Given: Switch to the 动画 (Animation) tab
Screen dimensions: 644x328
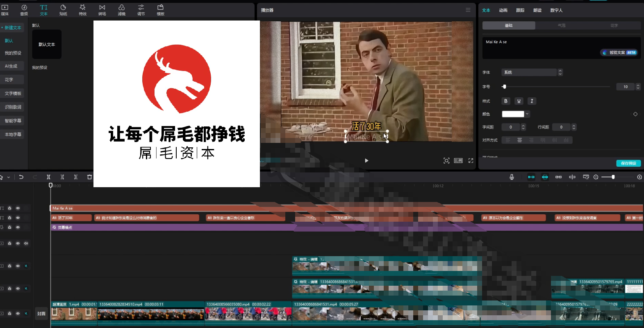Looking at the screenshot, I should tap(503, 10).
